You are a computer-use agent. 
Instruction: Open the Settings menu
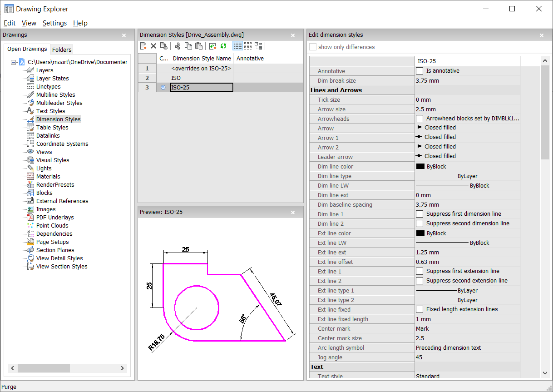point(54,23)
